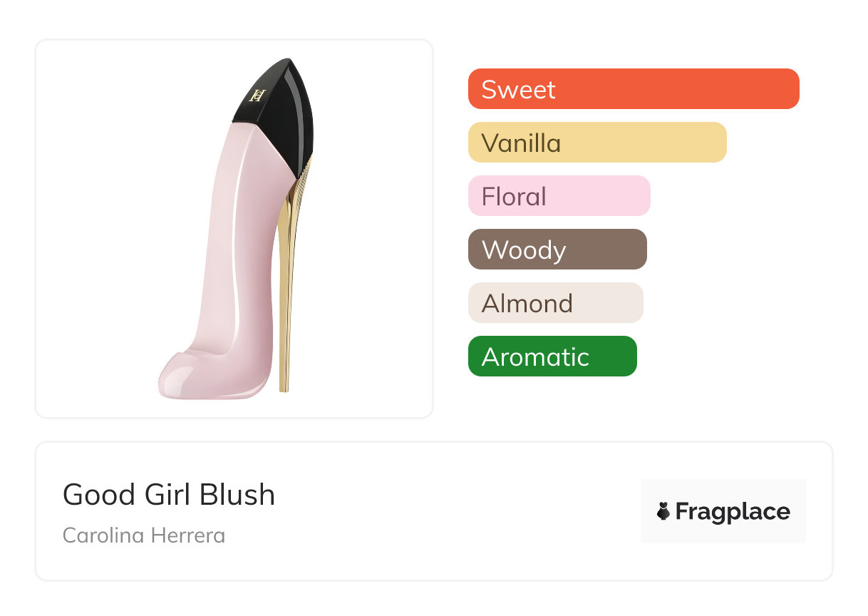Viewport: 868px width, 616px height.
Task: Select the beige Almond accord bar
Action: tap(555, 303)
